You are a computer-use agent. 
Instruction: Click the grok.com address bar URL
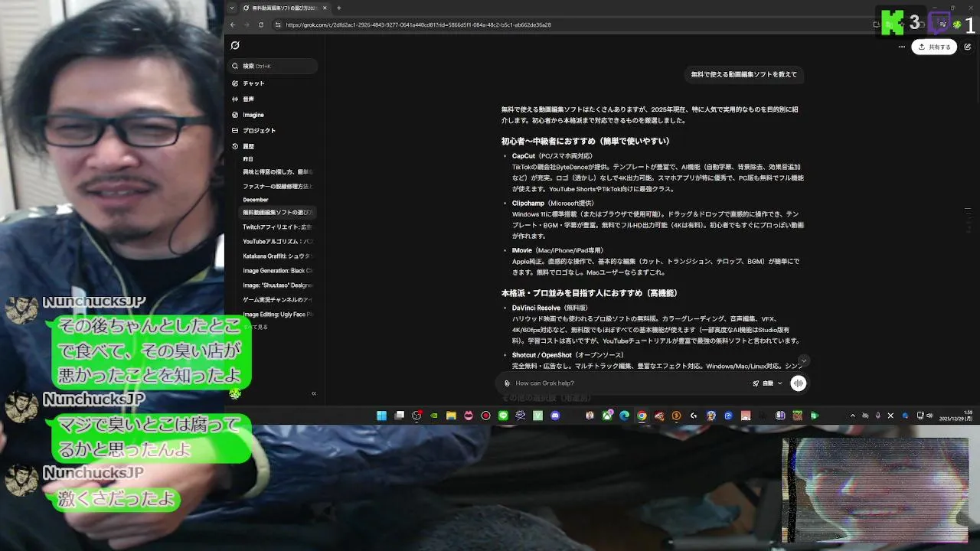click(x=418, y=24)
